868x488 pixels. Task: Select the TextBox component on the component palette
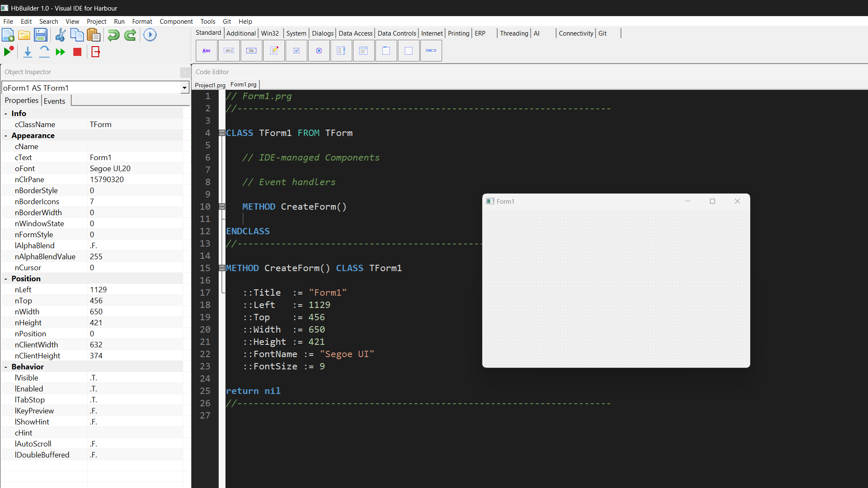coord(229,50)
